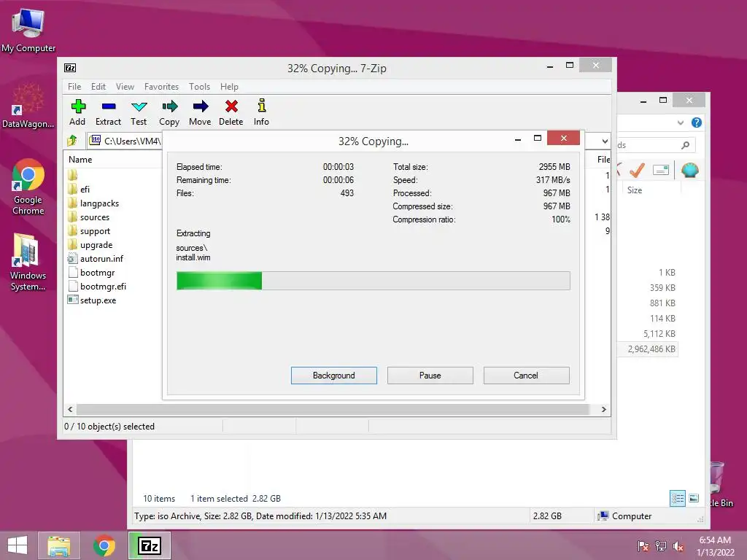Click the horizontal scrollbar right arrow
Viewport: 747px width, 560px height.
603,410
